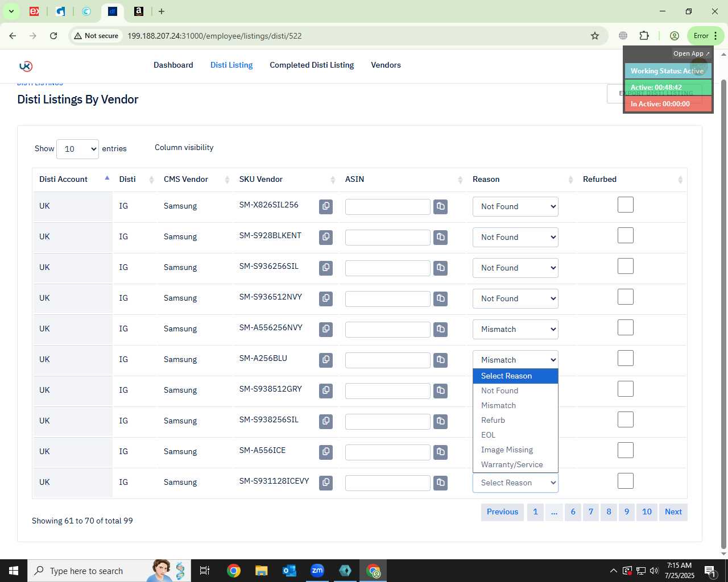The image size is (728, 582).
Task: Open Reason dropdown for SM-S928BLKENT
Action: click(x=515, y=237)
